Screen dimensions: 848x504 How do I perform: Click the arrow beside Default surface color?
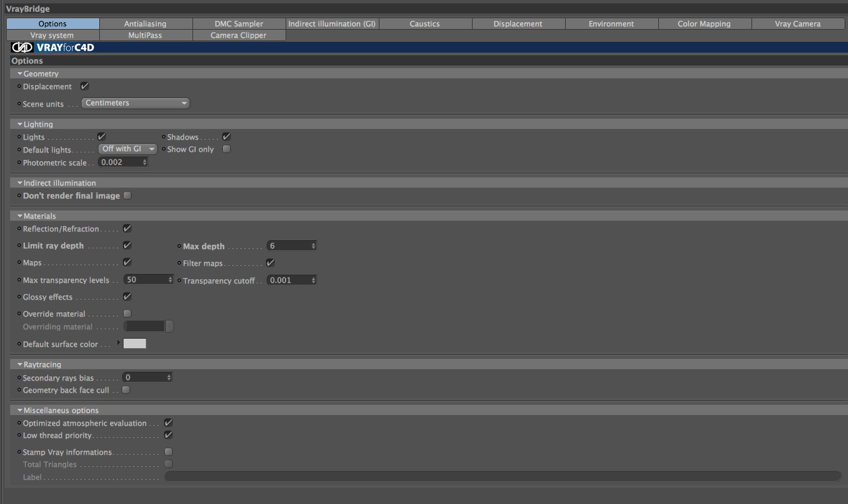click(x=119, y=343)
